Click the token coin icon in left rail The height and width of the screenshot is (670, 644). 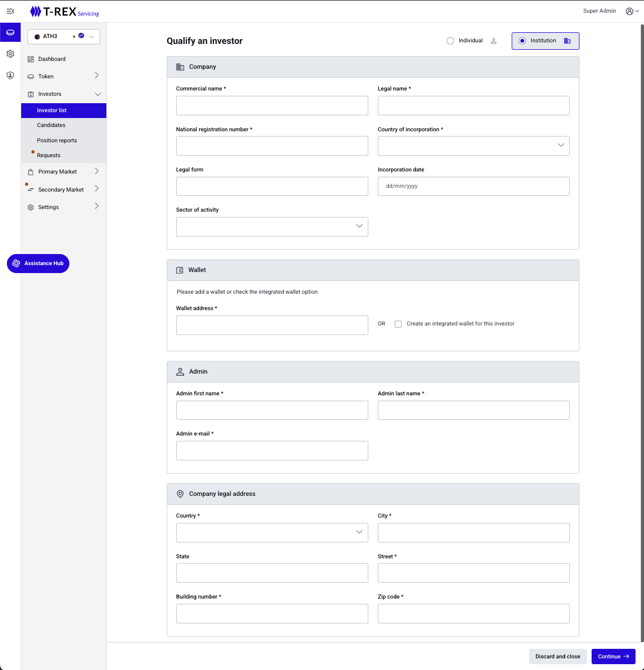[x=10, y=33]
